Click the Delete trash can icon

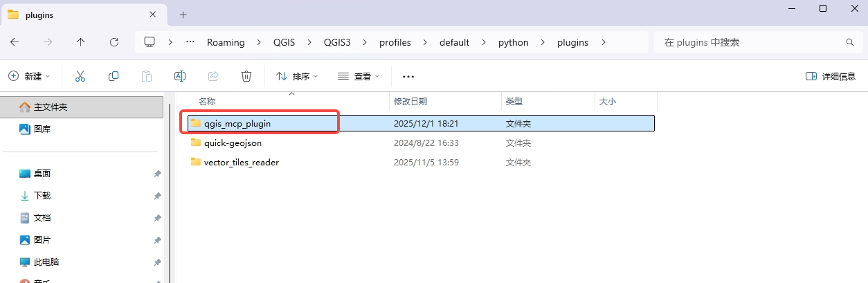[x=246, y=76]
